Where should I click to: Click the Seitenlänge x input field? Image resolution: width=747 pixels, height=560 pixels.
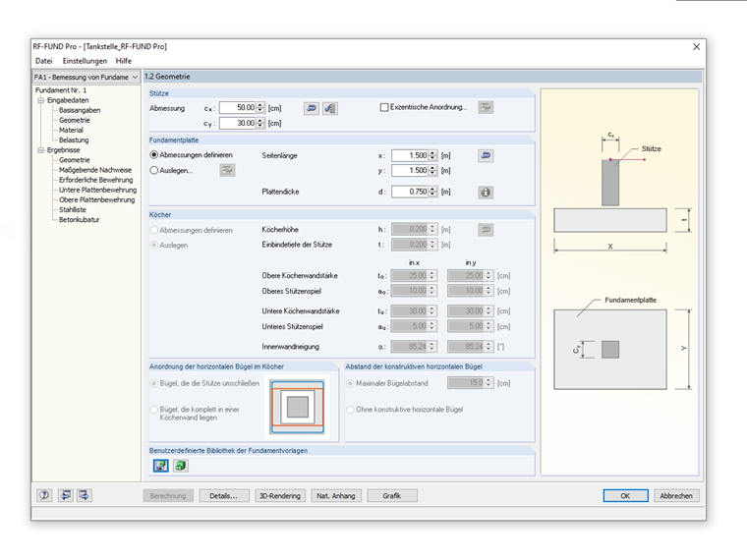[410, 155]
